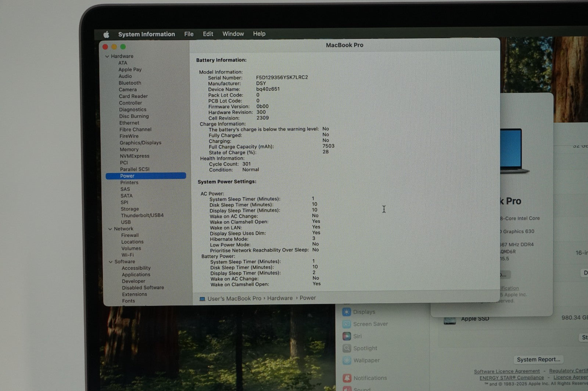Select ATA in the Hardware list

(x=123, y=63)
